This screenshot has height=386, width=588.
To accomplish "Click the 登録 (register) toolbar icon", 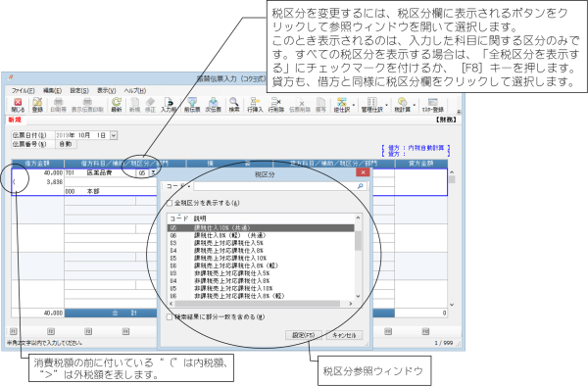I will [37, 105].
